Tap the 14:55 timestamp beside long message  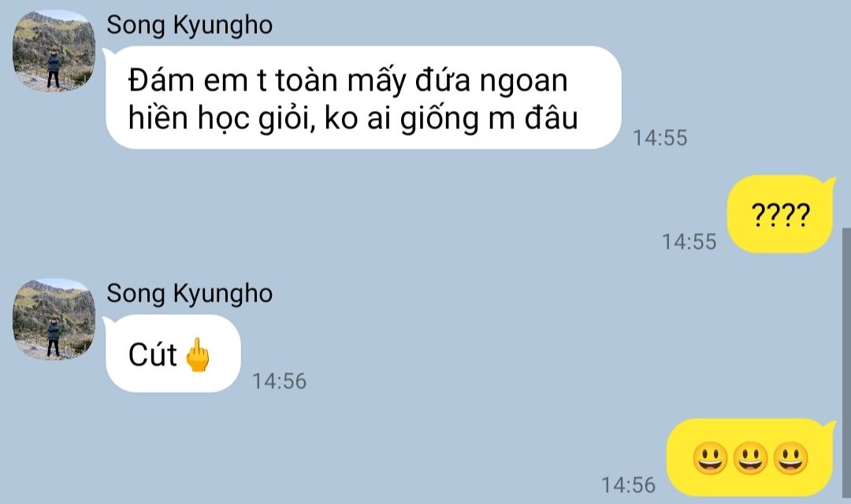click(660, 138)
